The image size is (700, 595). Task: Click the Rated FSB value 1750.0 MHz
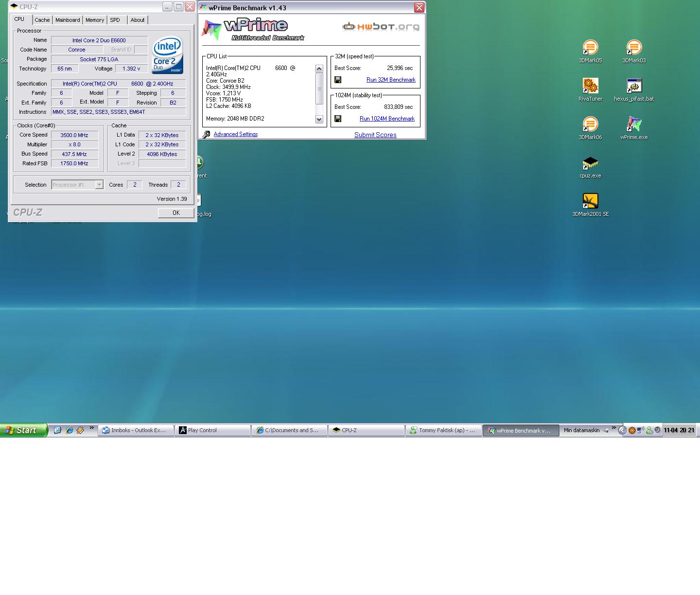(74, 163)
